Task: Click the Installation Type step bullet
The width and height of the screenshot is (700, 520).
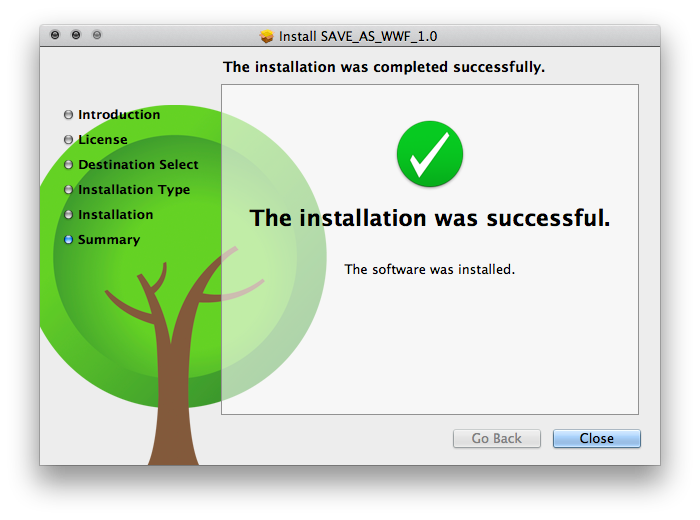Action: 68,190
